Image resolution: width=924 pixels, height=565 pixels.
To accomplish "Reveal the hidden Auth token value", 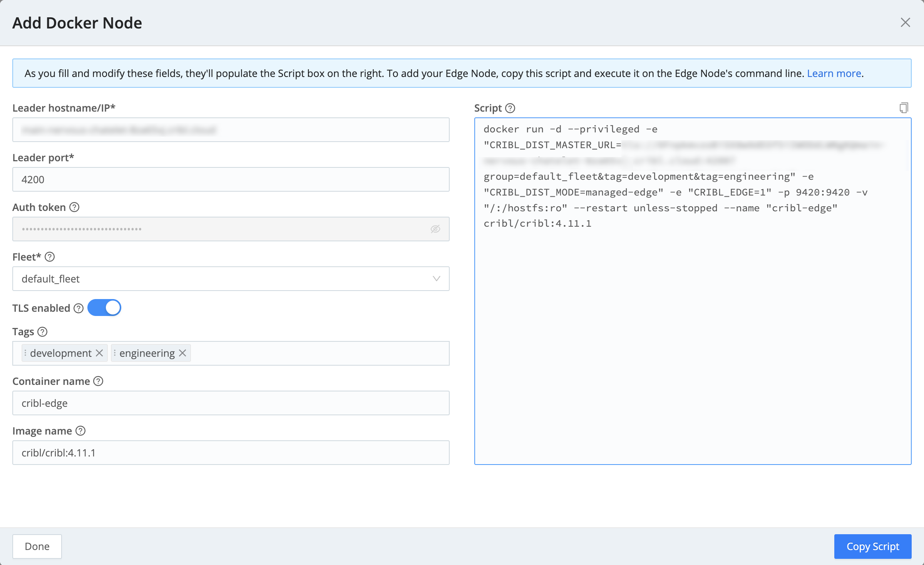I will coord(435,229).
